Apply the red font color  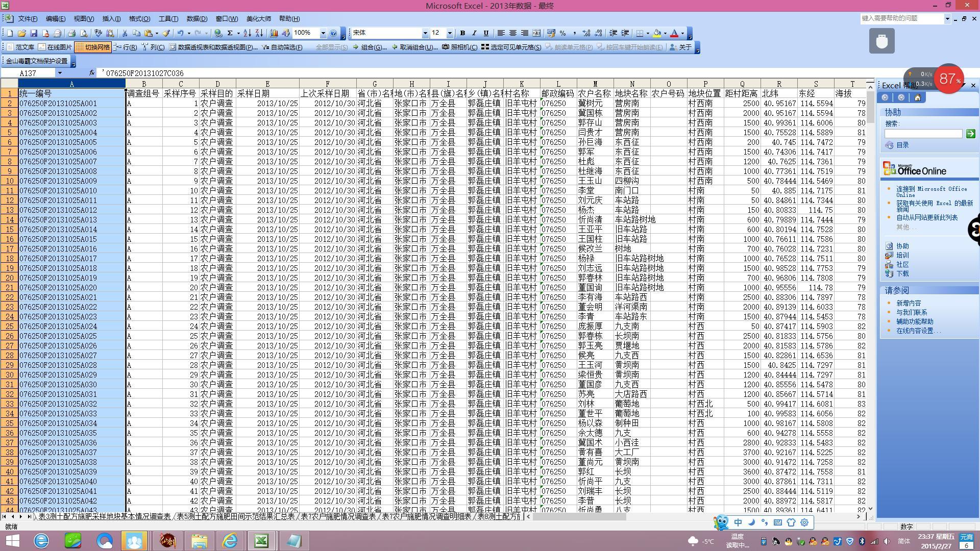tap(674, 33)
